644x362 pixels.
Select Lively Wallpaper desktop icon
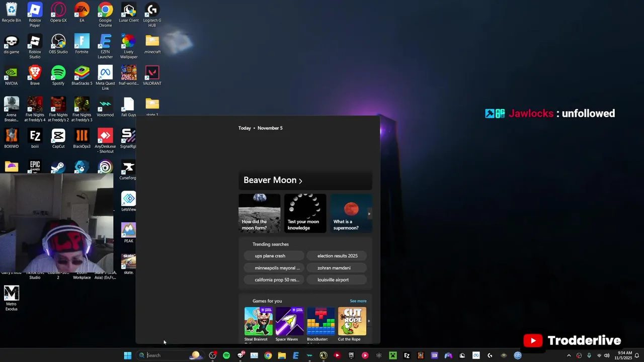tap(129, 47)
